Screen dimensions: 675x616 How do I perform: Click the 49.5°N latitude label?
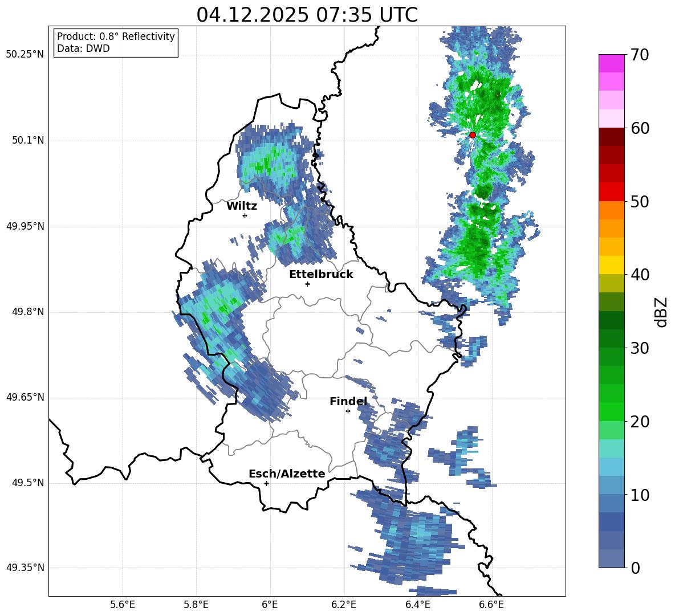click(27, 483)
